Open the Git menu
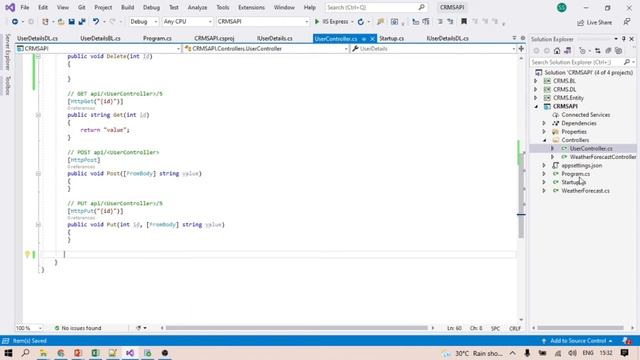This screenshot has width=640, height=360. [82, 7]
